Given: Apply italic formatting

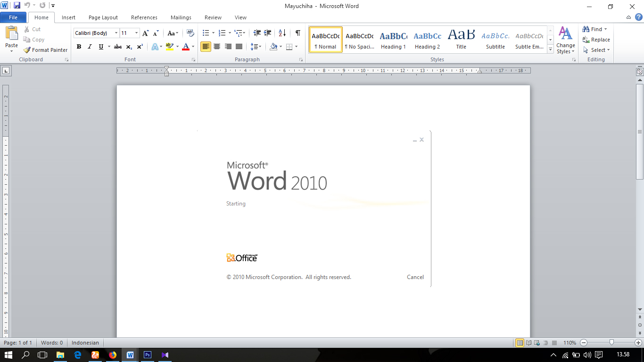Looking at the screenshot, I should [89, 47].
